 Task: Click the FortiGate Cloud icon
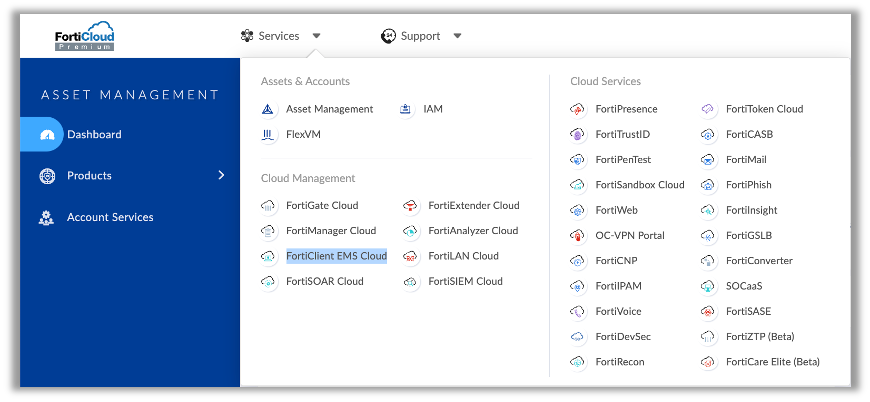(x=268, y=206)
